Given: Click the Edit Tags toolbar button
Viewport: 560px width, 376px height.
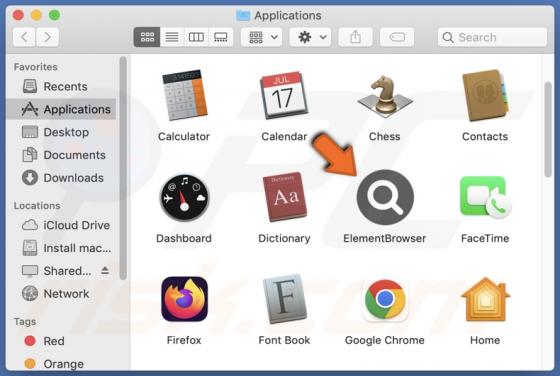Looking at the screenshot, I should 397,37.
